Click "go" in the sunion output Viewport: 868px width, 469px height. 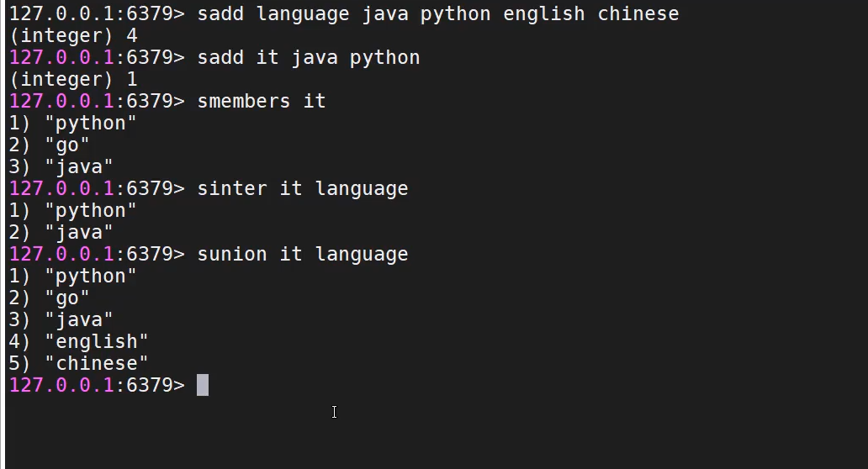67,298
